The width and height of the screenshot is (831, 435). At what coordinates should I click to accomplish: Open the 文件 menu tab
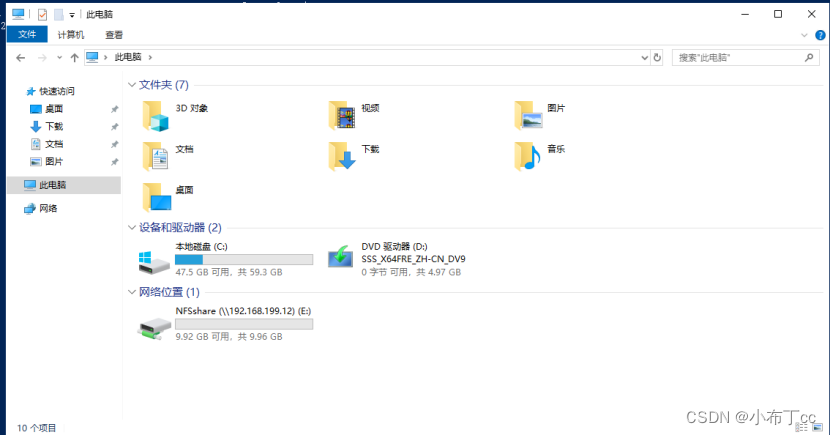tap(27, 34)
